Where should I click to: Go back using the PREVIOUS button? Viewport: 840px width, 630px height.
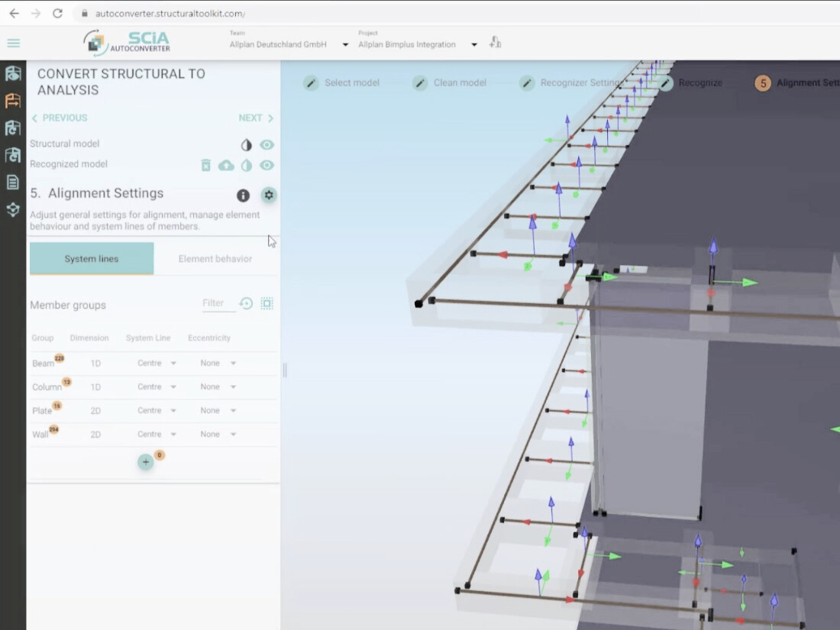(60, 118)
